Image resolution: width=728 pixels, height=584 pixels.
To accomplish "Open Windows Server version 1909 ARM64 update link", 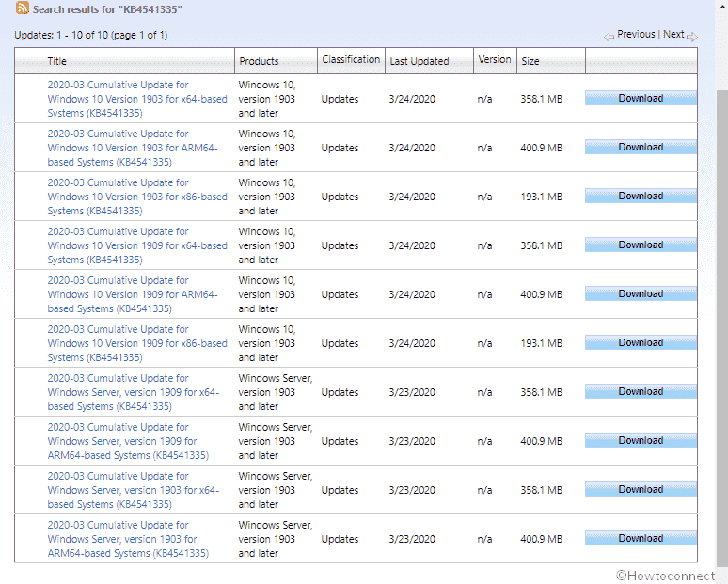I will click(128, 441).
